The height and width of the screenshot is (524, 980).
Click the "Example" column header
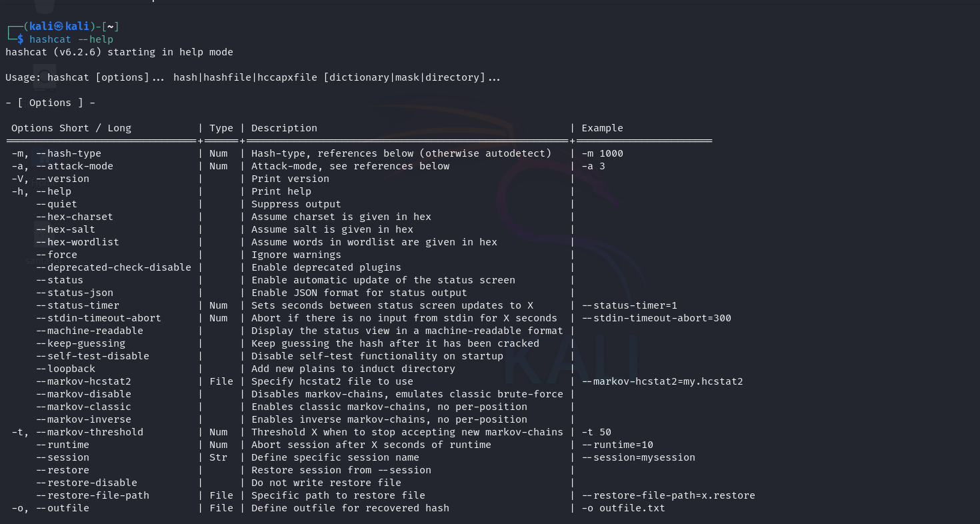[x=602, y=128]
